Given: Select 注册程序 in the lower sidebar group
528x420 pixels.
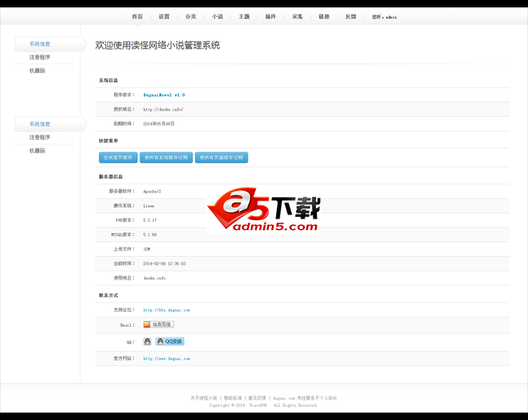Looking at the screenshot, I should click(40, 137).
